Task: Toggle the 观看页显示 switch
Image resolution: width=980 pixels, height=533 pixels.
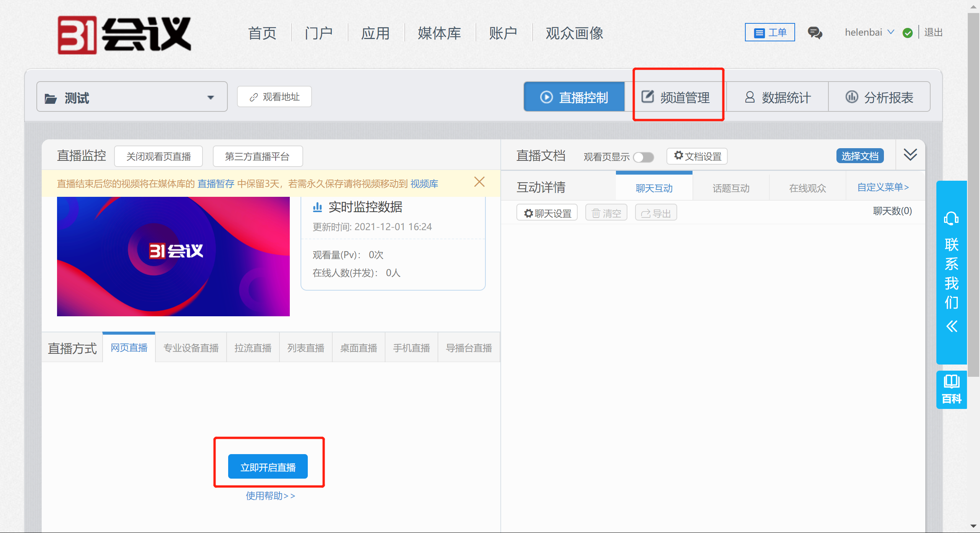Action: tap(644, 157)
